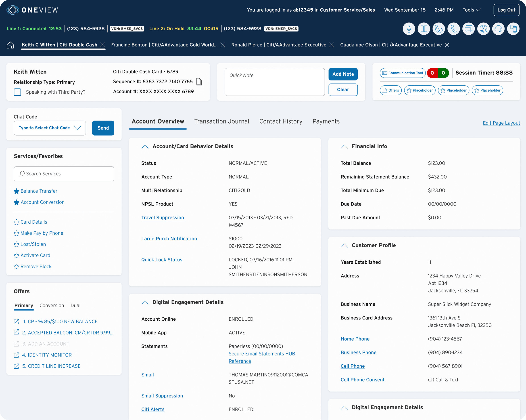Image resolution: width=526 pixels, height=420 pixels.
Task: Favorite Make Pay by Phone star
Action: coord(16,233)
